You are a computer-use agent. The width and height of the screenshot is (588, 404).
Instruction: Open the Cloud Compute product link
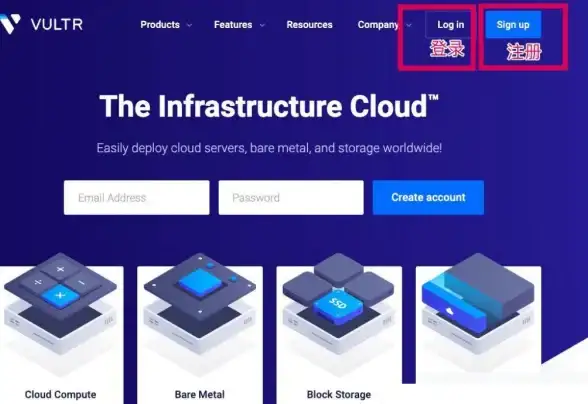coord(60,395)
